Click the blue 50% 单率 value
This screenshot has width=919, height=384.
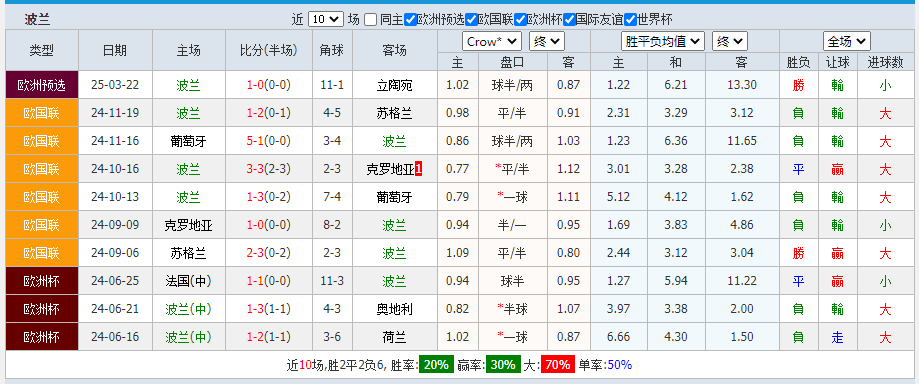[x=620, y=365]
